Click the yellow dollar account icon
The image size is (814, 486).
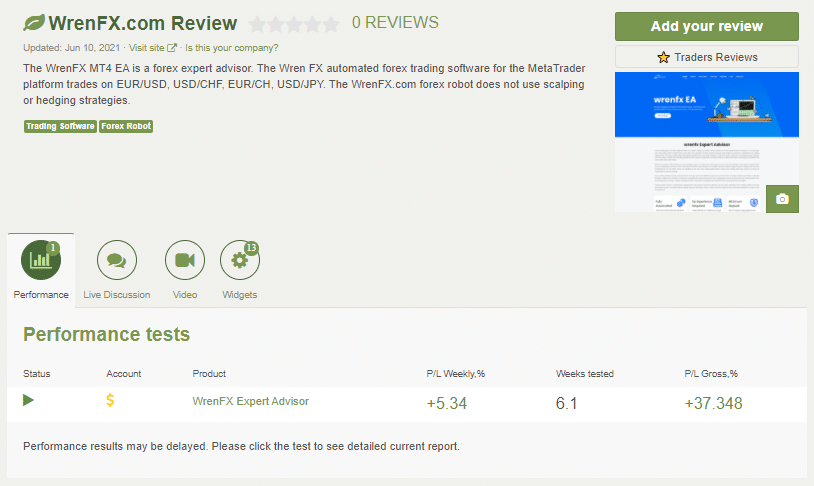(x=110, y=400)
